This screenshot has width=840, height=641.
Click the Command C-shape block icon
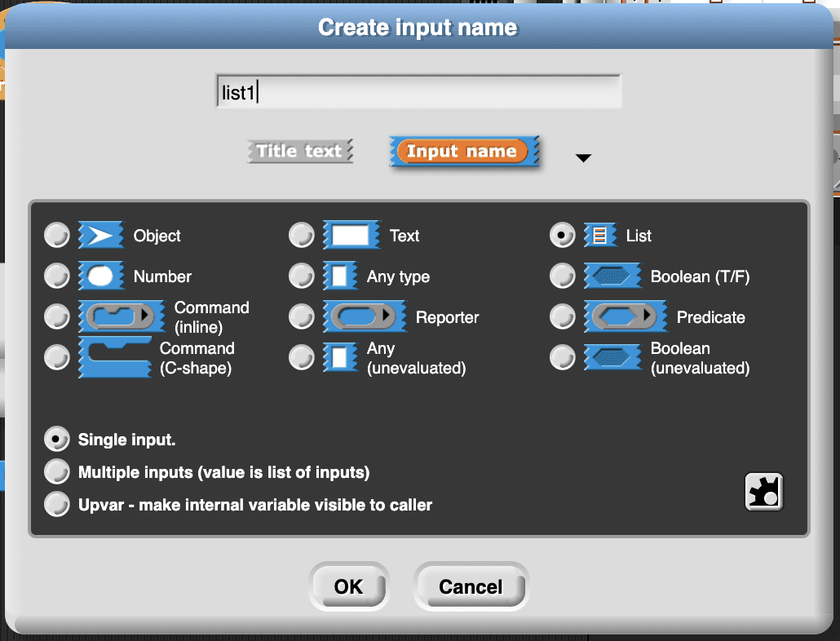[x=115, y=357]
